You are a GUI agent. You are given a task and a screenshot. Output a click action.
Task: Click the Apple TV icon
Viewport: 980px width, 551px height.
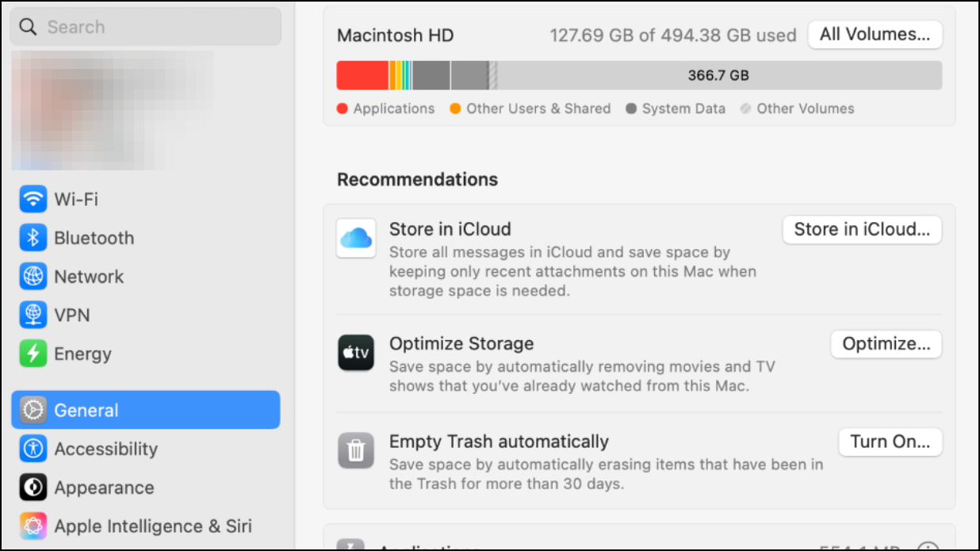pyautogui.click(x=356, y=353)
